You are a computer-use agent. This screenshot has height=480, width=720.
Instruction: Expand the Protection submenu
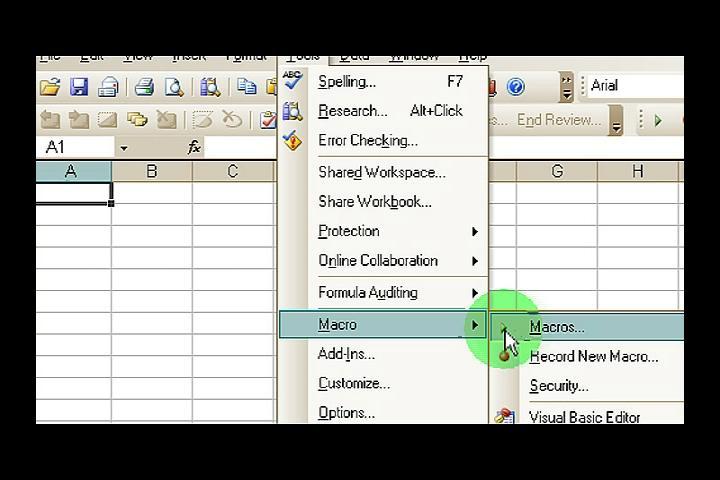[383, 231]
